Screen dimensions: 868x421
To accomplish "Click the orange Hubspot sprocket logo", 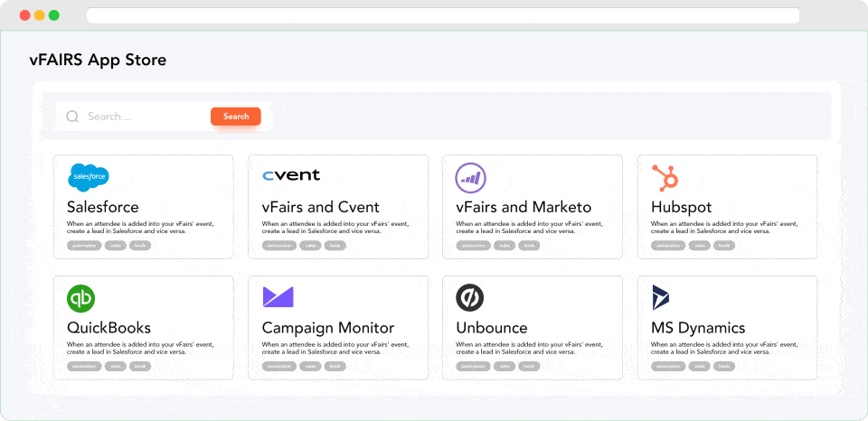I will [x=665, y=178].
